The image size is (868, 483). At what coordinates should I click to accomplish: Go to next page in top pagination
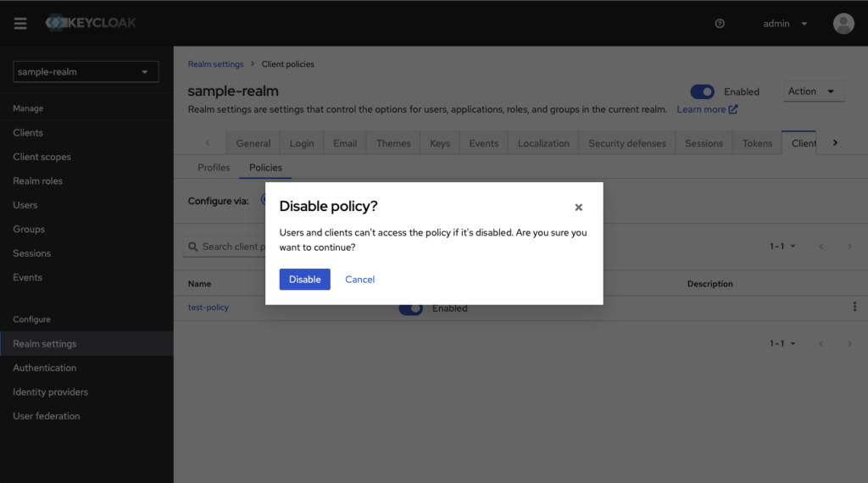[849, 247]
